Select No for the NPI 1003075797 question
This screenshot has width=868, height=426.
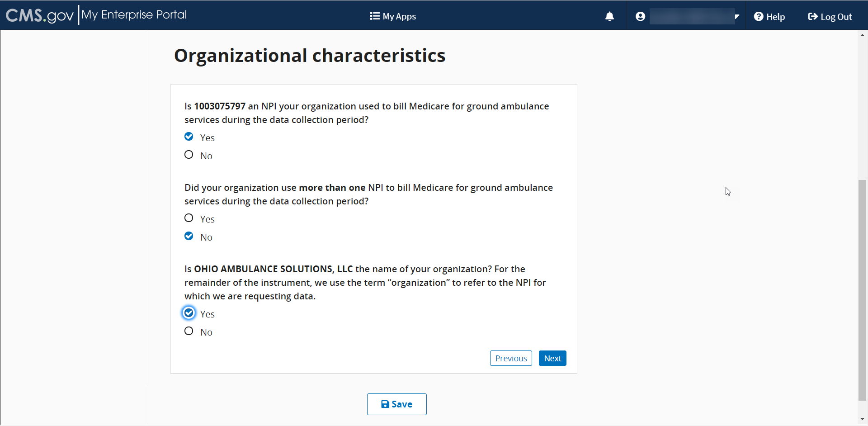pos(189,155)
